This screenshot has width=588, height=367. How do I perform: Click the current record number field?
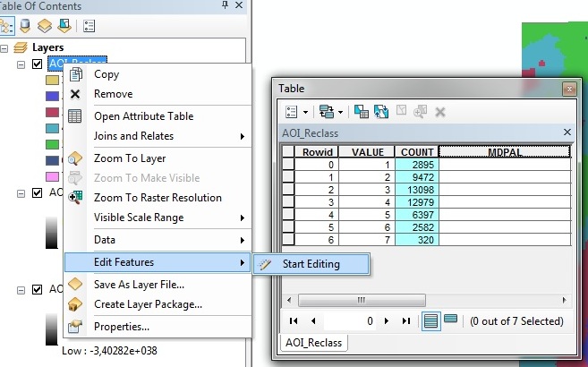(349, 321)
